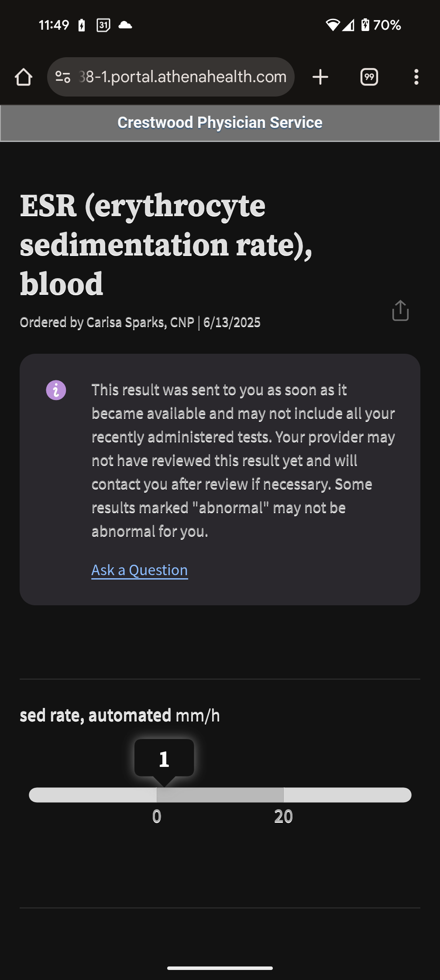The width and height of the screenshot is (440, 980).
Task: Tap the cloud notification icon
Action: coord(125,25)
